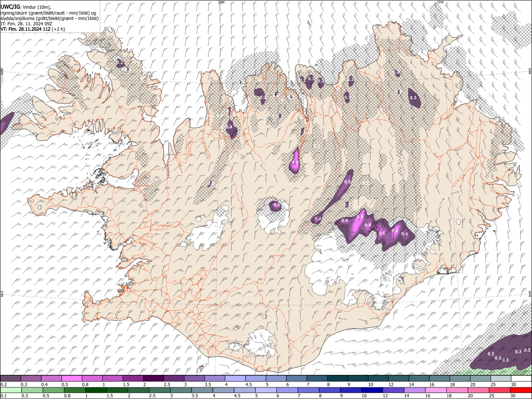Select the deep blue 10 swatch in bottom legend row

(x=372, y=390)
